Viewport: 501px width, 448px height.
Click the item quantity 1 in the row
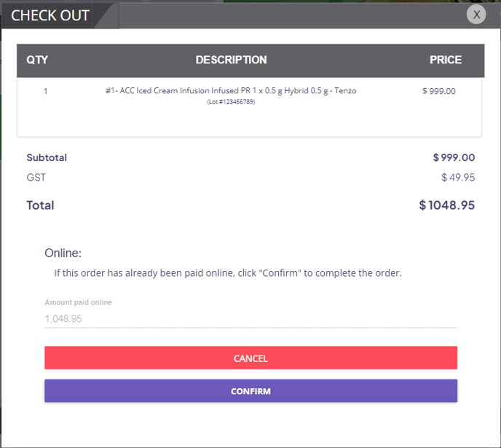click(46, 91)
